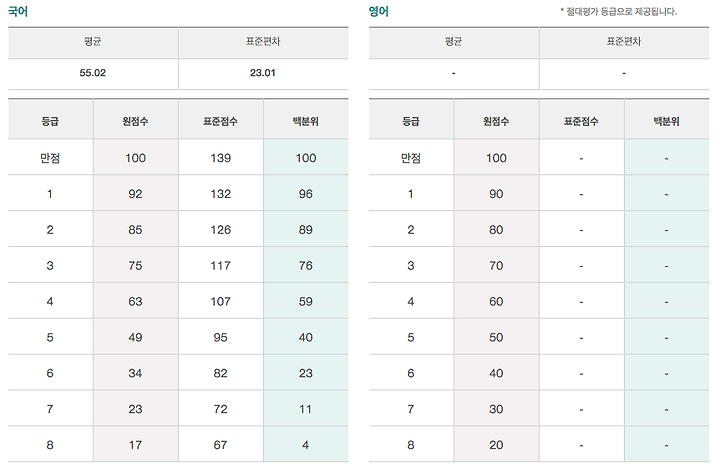Select 영어 grade 7 원점수 30
This screenshot has width=720, height=468.
[496, 409]
